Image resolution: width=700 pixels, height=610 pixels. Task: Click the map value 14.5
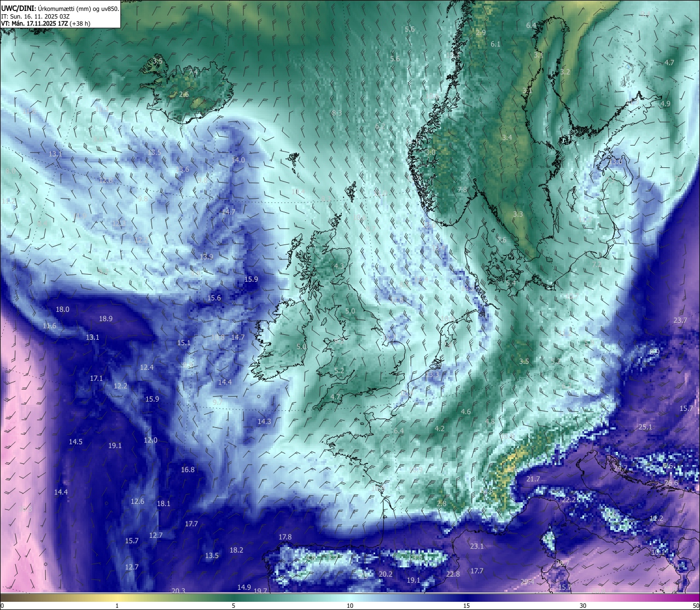click(75, 441)
